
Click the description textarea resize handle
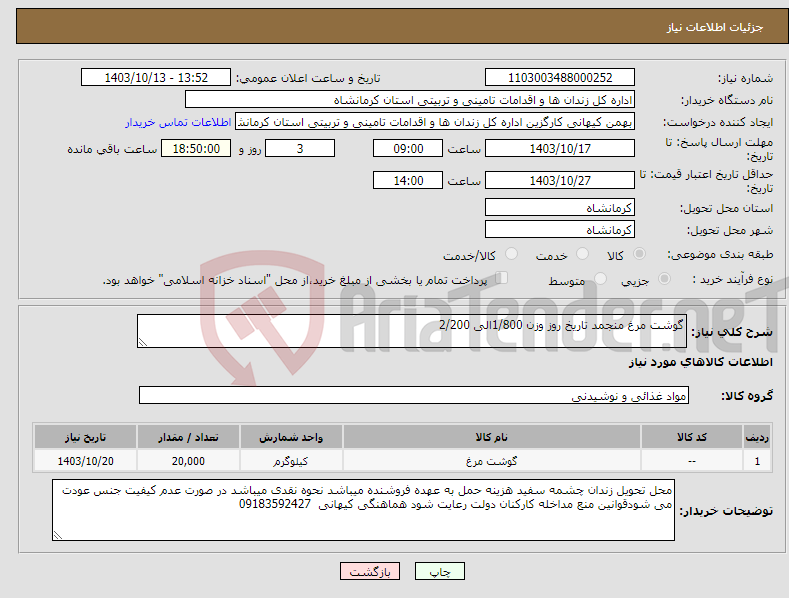(143, 342)
